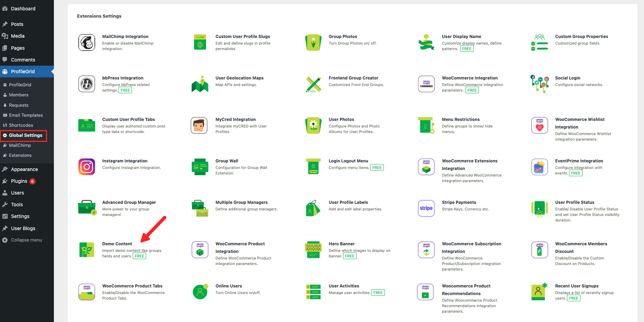Viewport: 644px width, 322px height.
Task: Collapse the admin sidebar menu
Action: tap(26, 240)
